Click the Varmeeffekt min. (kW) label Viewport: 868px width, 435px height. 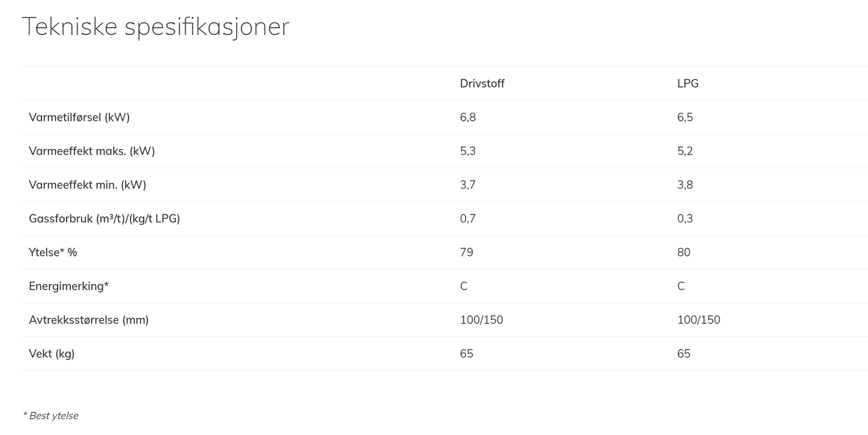coord(88,184)
